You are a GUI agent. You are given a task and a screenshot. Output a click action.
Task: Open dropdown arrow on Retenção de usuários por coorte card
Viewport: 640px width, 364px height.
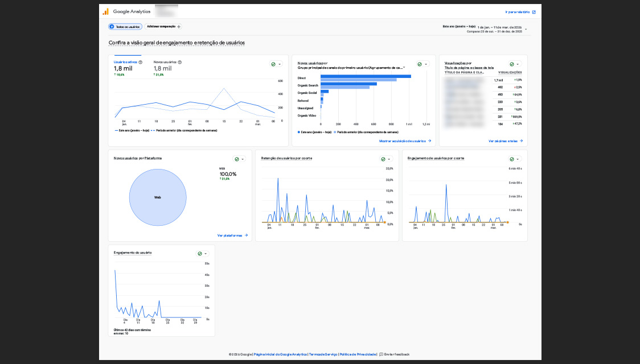pyautogui.click(x=389, y=159)
